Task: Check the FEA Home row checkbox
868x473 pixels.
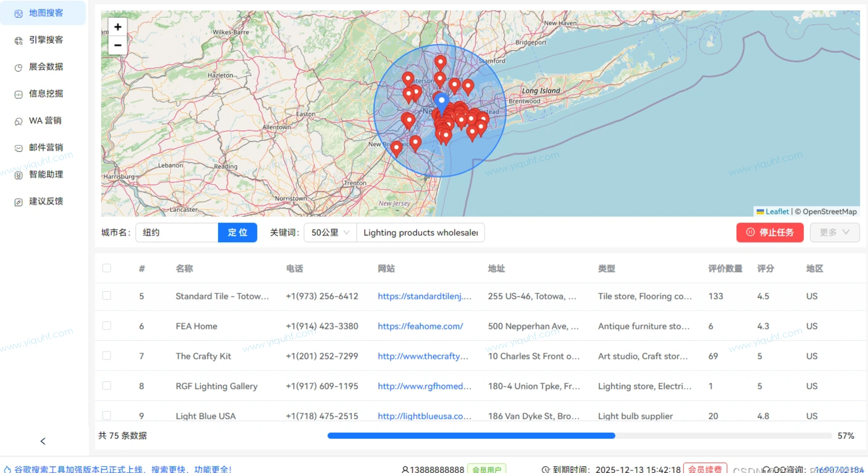Action: coord(107,326)
